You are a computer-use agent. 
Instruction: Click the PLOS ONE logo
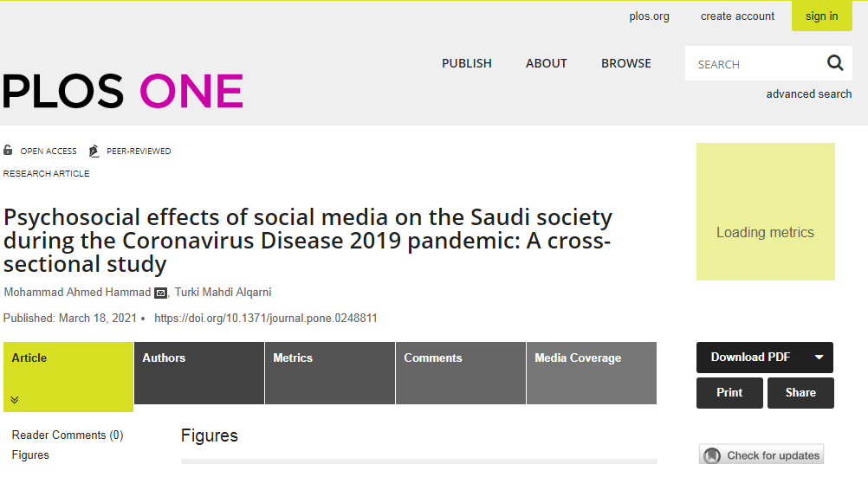[123, 91]
